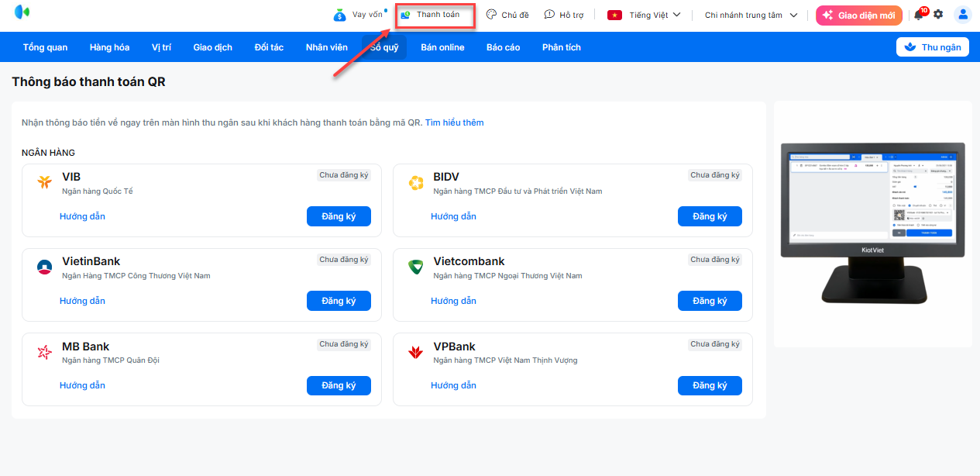Click BIDV's Chưa đăng ký status badge
The image size is (980, 476).
[715, 175]
